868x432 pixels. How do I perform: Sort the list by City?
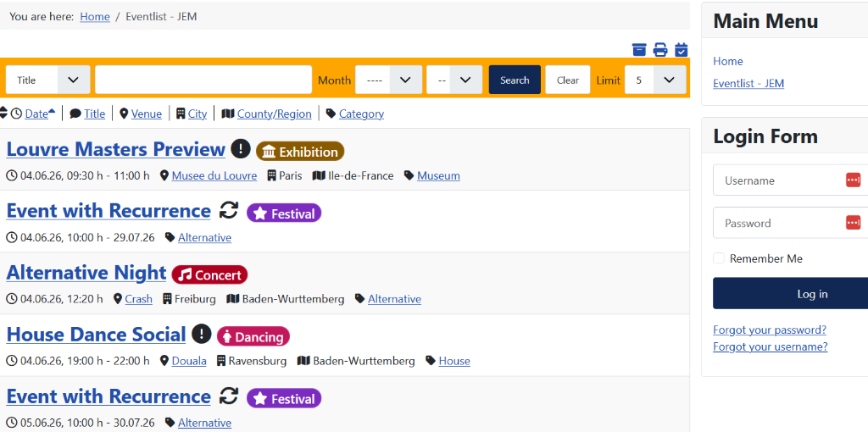pyautogui.click(x=198, y=114)
